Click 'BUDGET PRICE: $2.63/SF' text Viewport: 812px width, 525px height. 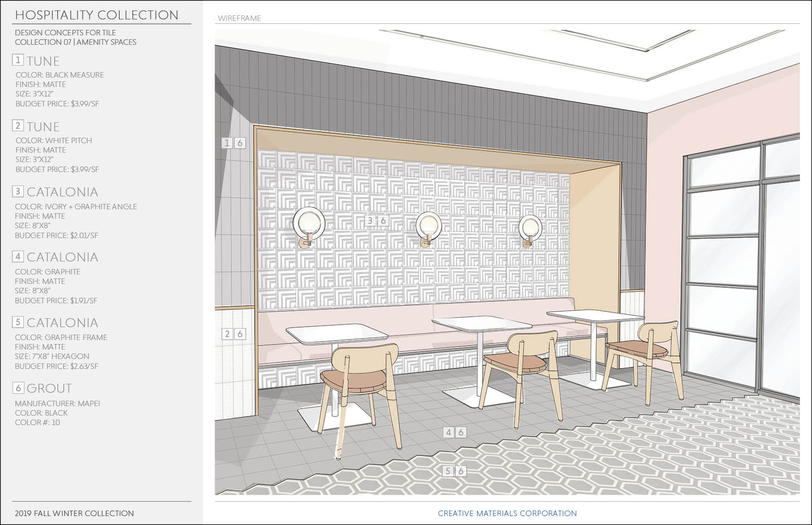click(57, 366)
